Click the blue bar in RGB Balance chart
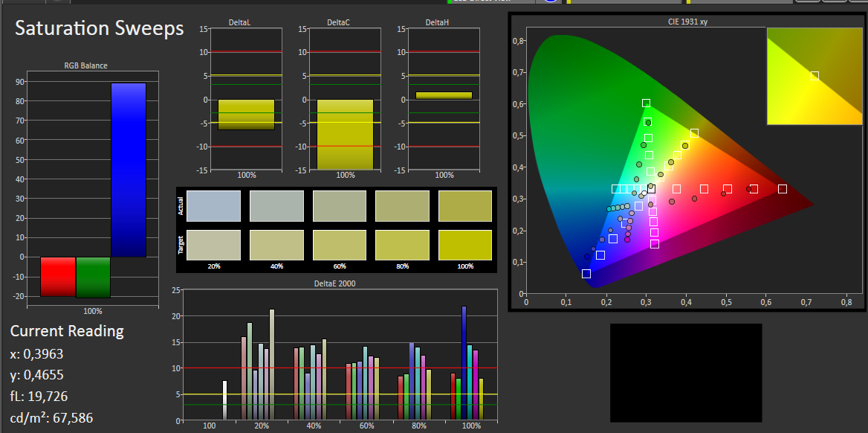The image size is (868, 433). [129, 170]
